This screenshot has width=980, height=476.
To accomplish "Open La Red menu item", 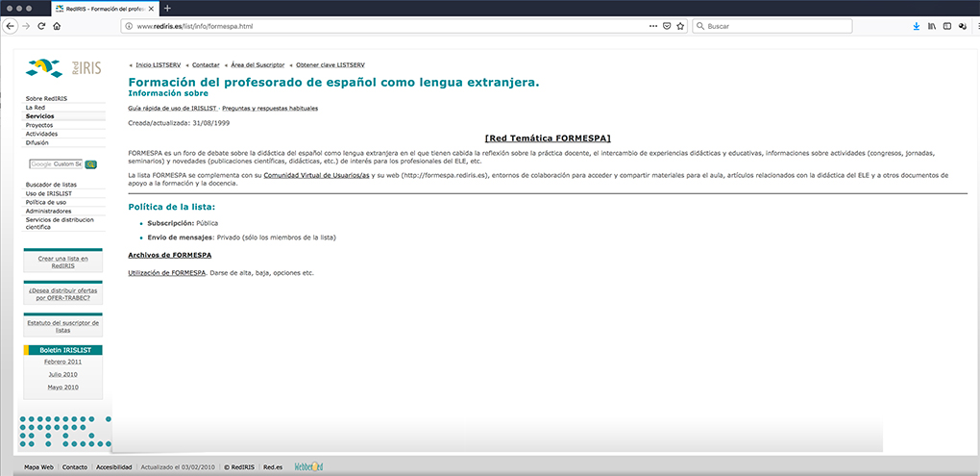I will [x=35, y=108].
